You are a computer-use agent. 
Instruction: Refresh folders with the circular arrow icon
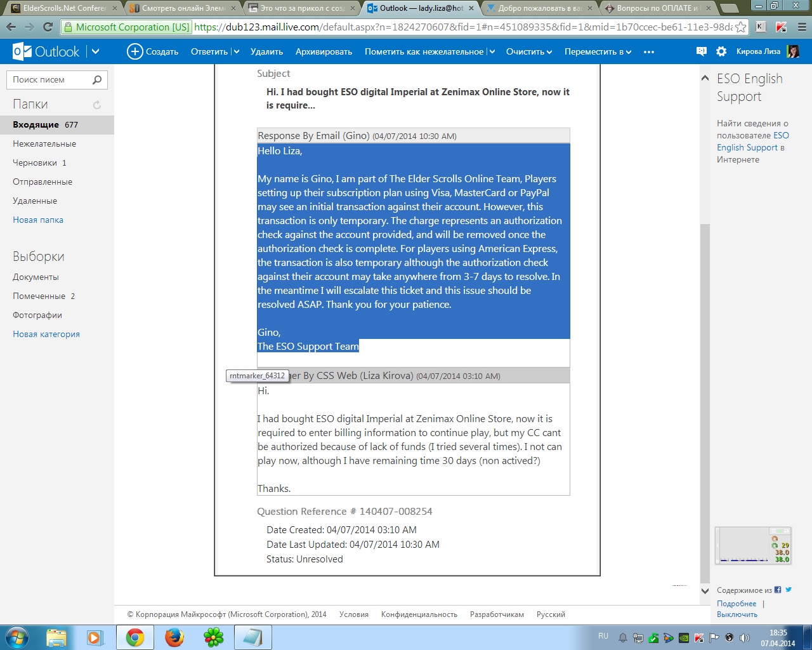(x=97, y=105)
